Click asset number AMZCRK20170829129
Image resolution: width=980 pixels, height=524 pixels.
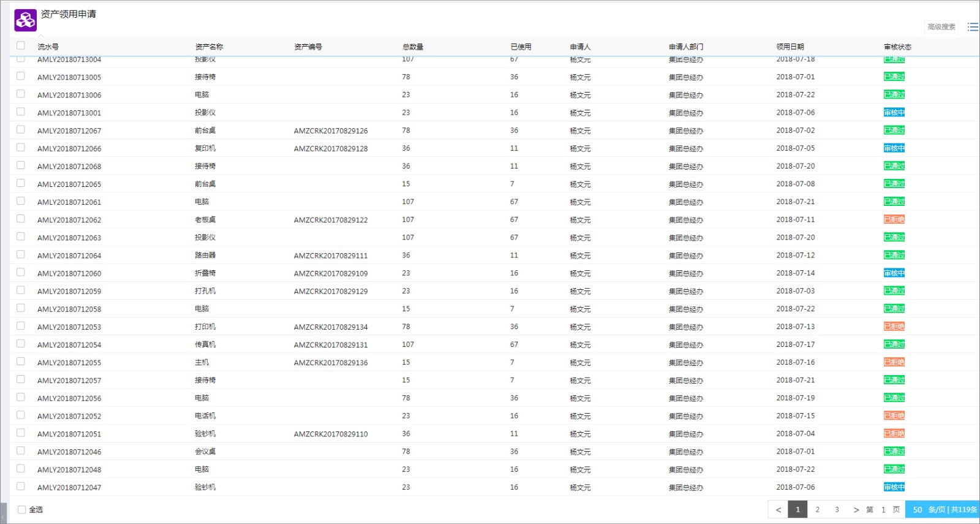(331, 291)
